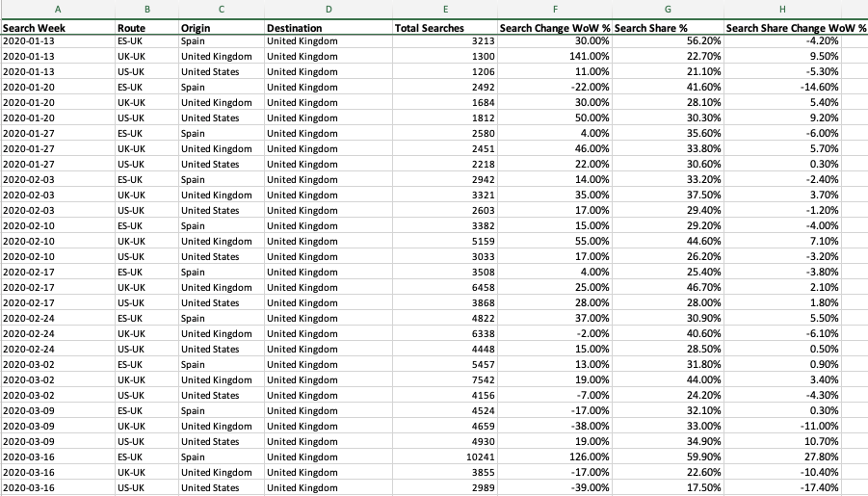Select total searches cell 4822

pos(444,318)
